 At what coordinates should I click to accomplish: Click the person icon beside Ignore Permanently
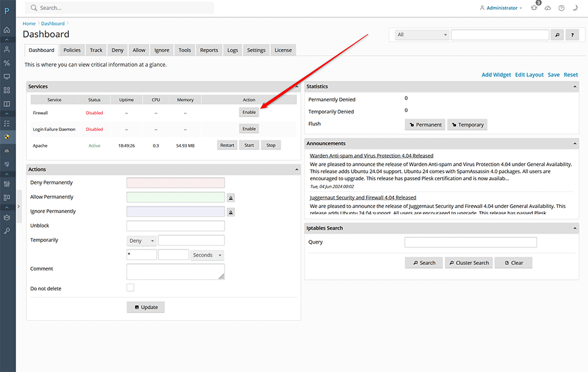click(231, 212)
